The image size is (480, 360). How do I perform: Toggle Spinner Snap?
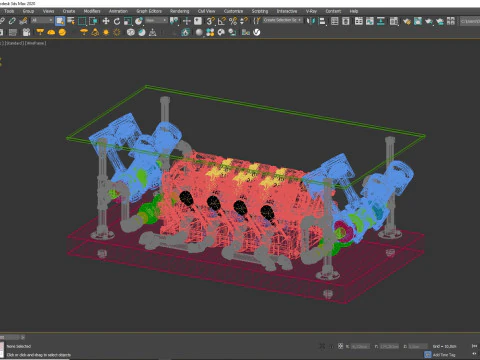244,21
